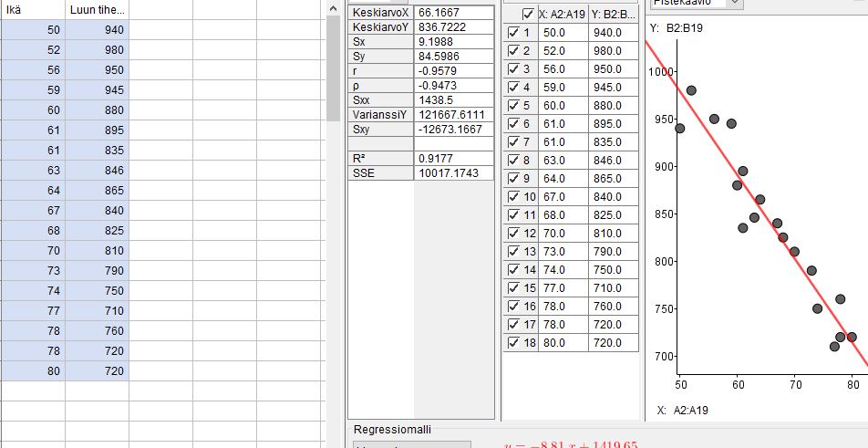This screenshot has width=868, height=448.
Task: Uncheck the checkbox for data row 9
Action: click(512, 179)
